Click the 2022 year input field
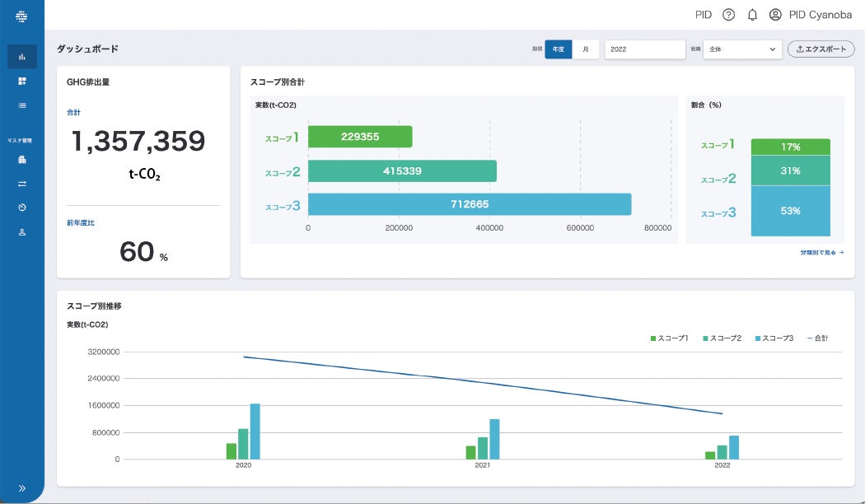 tap(645, 49)
